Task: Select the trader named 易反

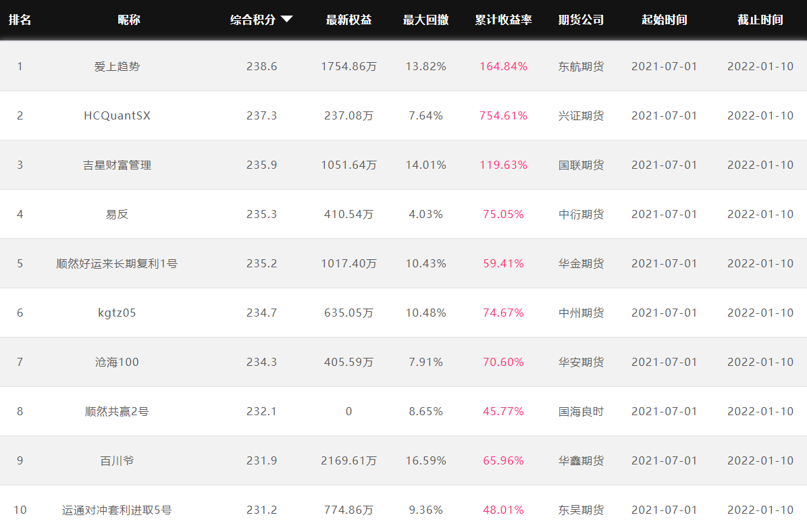Action: coord(117,214)
